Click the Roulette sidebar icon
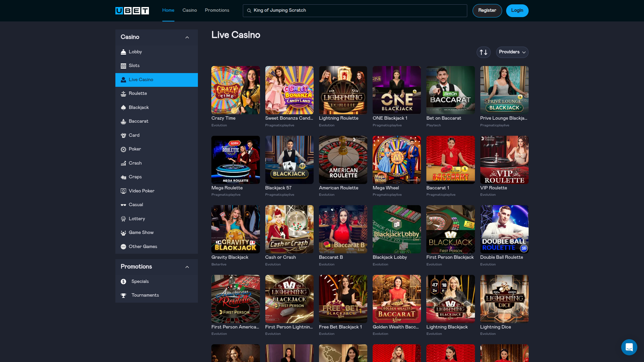The image size is (644, 362). (123, 94)
